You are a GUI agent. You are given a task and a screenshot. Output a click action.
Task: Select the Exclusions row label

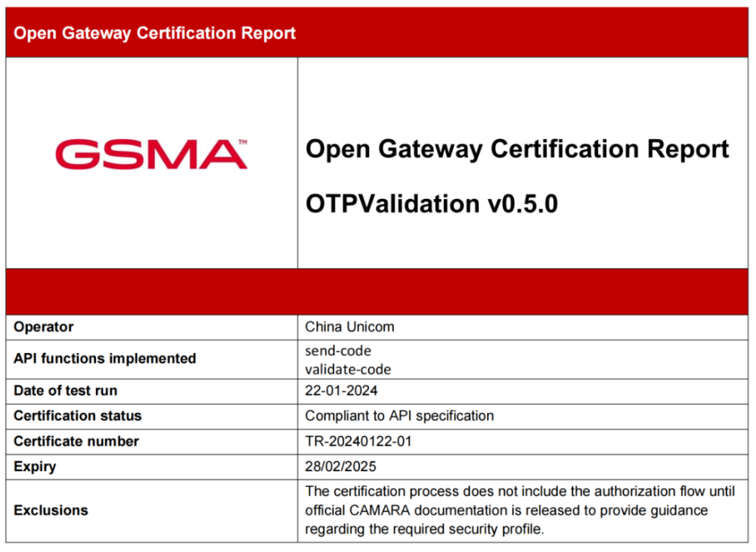51,510
